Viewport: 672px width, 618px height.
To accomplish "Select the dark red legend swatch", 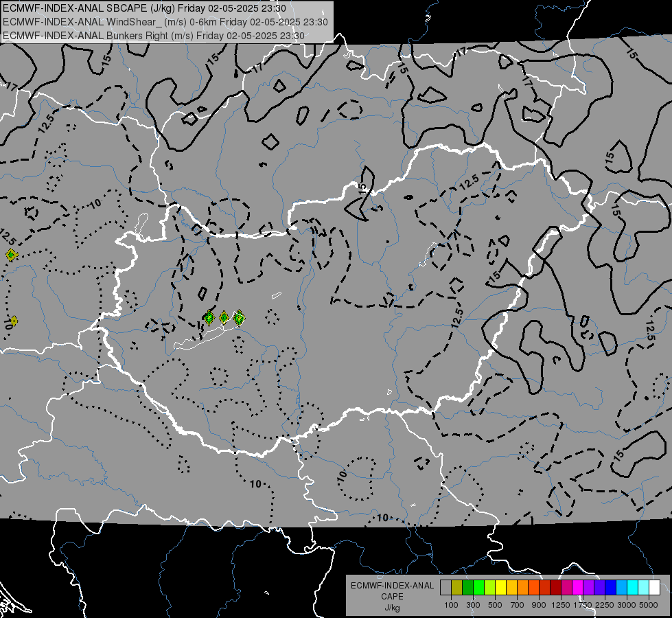I will [555, 588].
